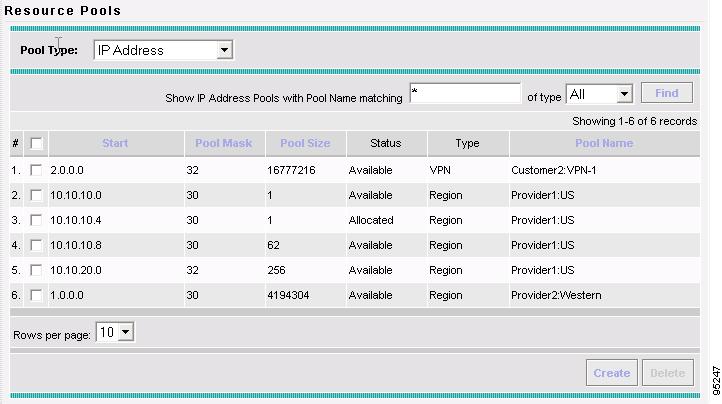
Task: Click the VPN type cell
Action: [440, 170]
